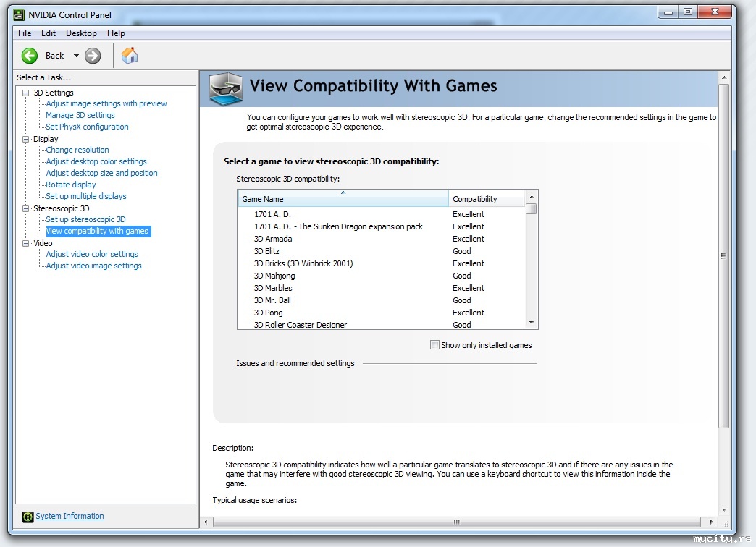This screenshot has height=547, width=756.
Task: Click the 3D Settings tree label
Action: [54, 93]
